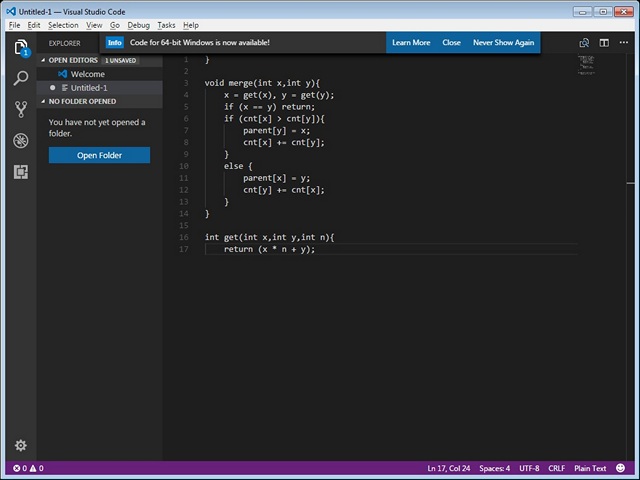Click code line 'return (x * n + y);'
This screenshot has width=640, height=480.
[x=269, y=249]
